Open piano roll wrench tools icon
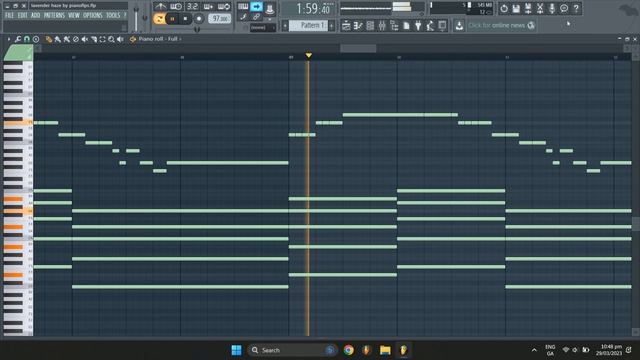Viewport: 640px width, 360px height. (x=18, y=39)
